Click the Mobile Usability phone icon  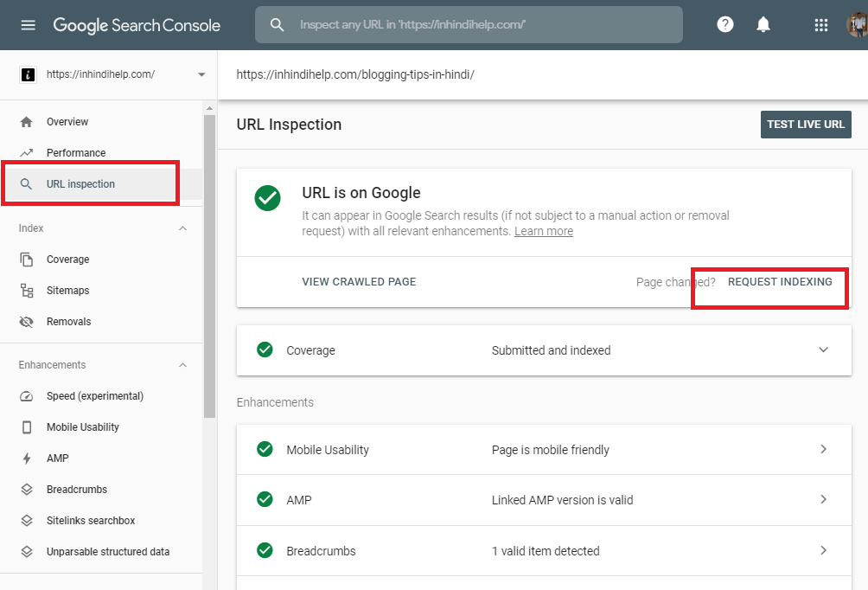click(27, 427)
